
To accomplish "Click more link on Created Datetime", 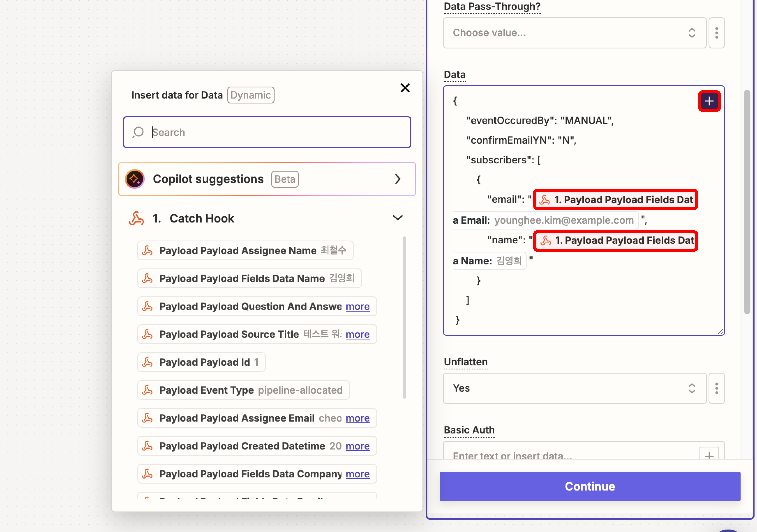I will tap(357, 446).
